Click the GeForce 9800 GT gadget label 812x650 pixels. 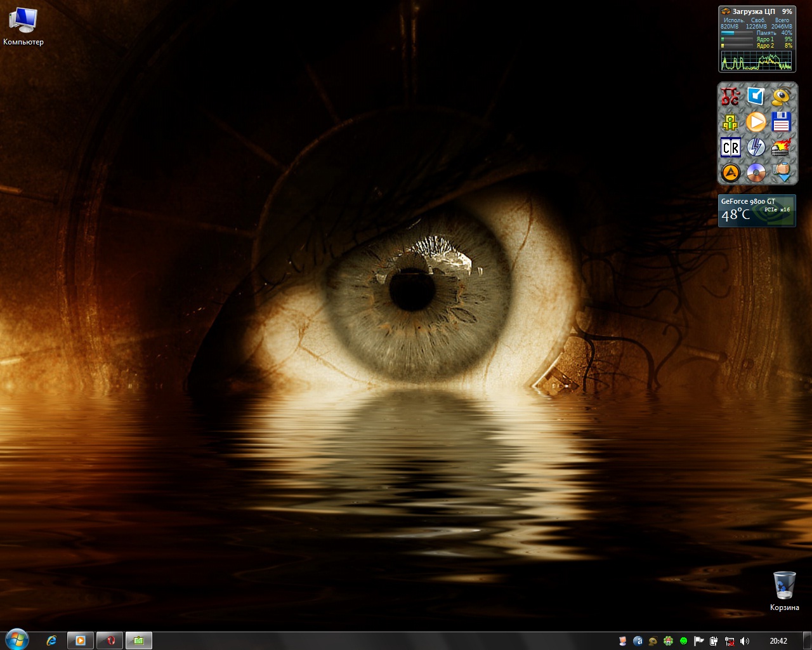748,201
